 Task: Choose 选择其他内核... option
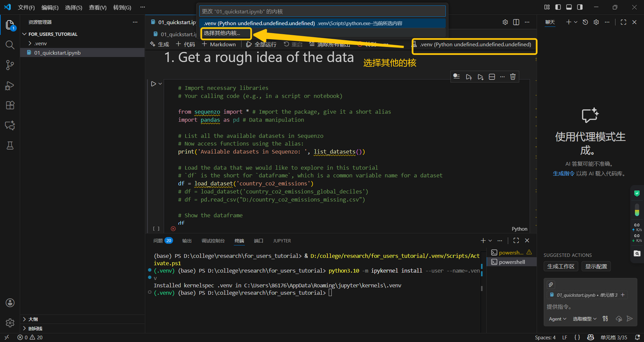[x=222, y=33]
